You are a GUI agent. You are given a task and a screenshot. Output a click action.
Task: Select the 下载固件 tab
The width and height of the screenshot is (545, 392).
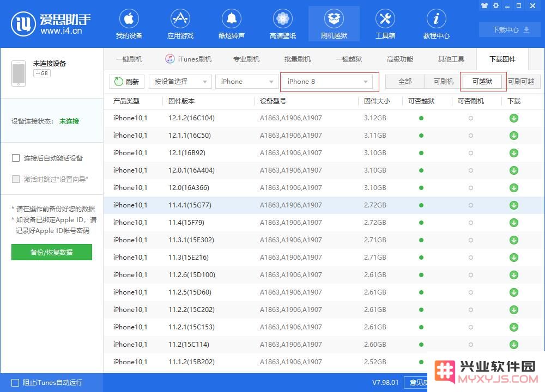pyautogui.click(x=502, y=59)
